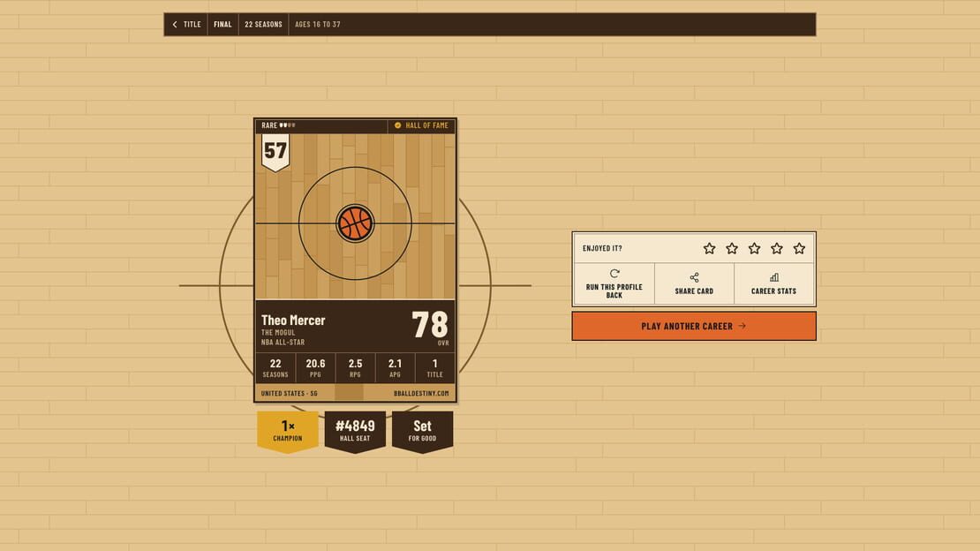The height and width of the screenshot is (551, 980).
Task: Click the Hall of Fame badge on card
Action: (420, 125)
